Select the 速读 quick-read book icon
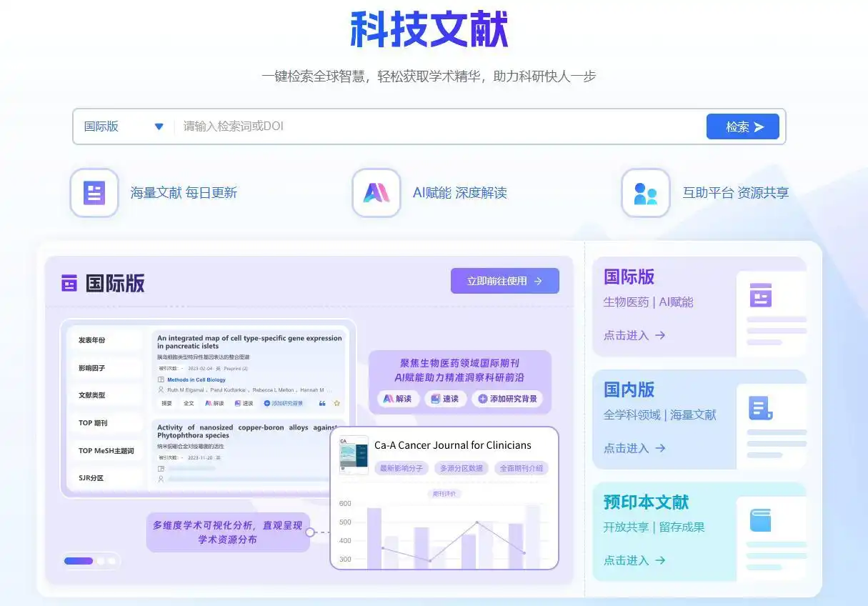868x606 pixels. tap(238, 403)
